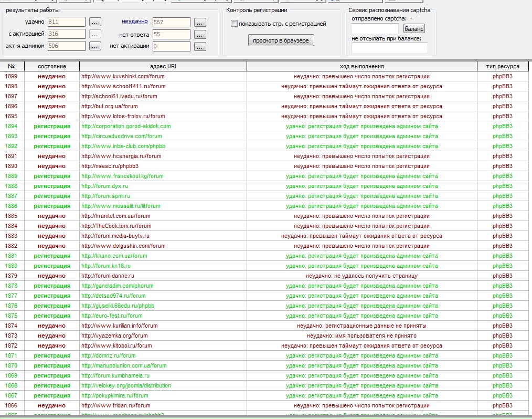Viewport: 532px width, 419px height.
Task: Select row with http://forum.media-buytv.ru
Action: point(264,236)
